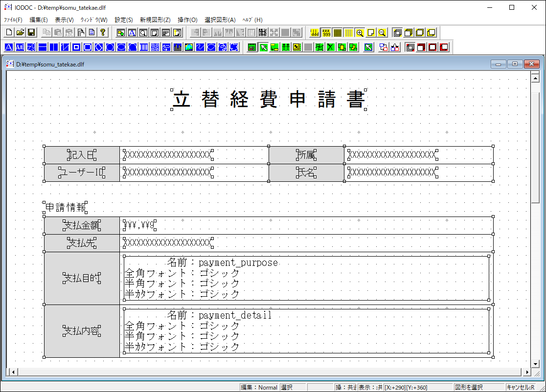546x392 pixels.
Task: Open the 選択図形(A) menu
Action: click(220, 20)
